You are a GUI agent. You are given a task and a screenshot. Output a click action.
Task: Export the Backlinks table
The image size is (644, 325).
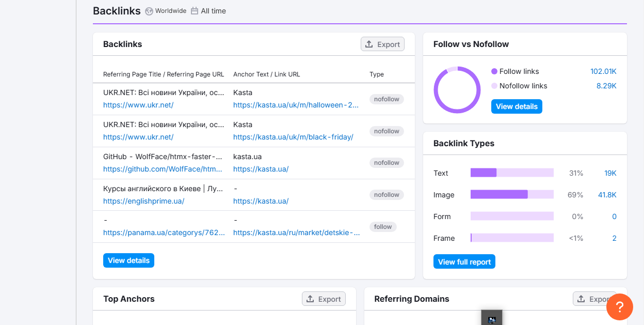[x=382, y=44]
